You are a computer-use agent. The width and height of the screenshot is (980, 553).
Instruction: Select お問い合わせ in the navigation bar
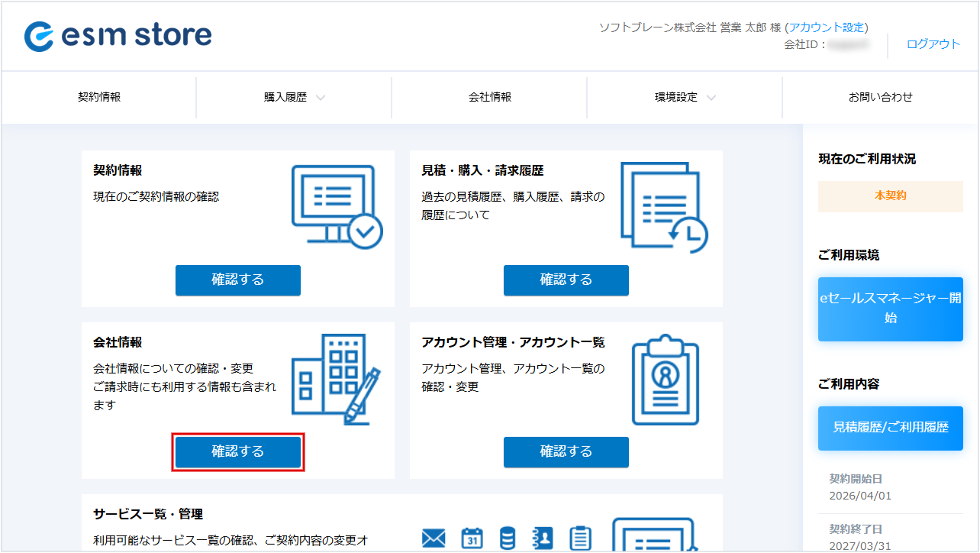(880, 97)
